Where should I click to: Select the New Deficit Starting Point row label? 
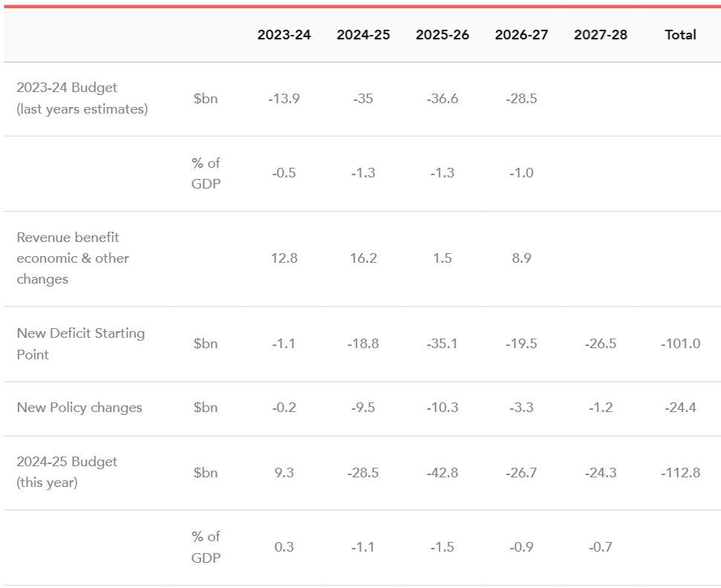coord(80,344)
